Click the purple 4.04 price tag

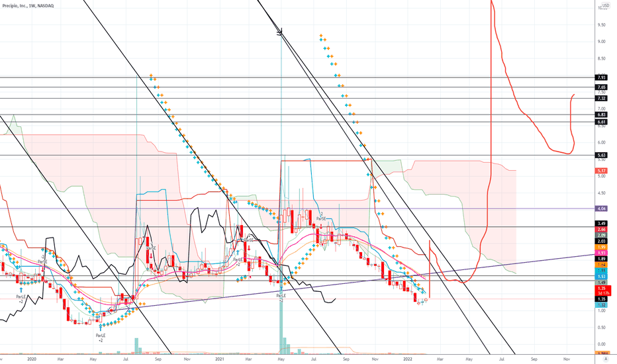click(602, 208)
